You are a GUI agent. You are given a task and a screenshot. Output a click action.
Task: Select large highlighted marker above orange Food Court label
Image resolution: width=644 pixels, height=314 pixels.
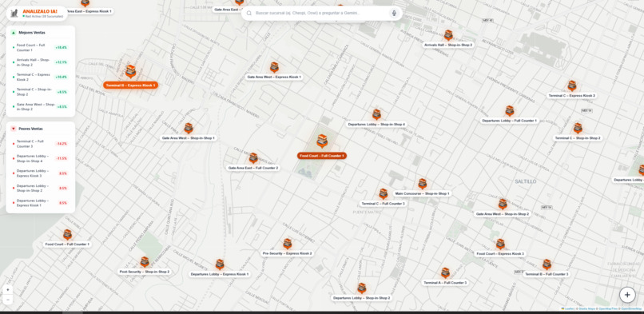click(x=322, y=141)
